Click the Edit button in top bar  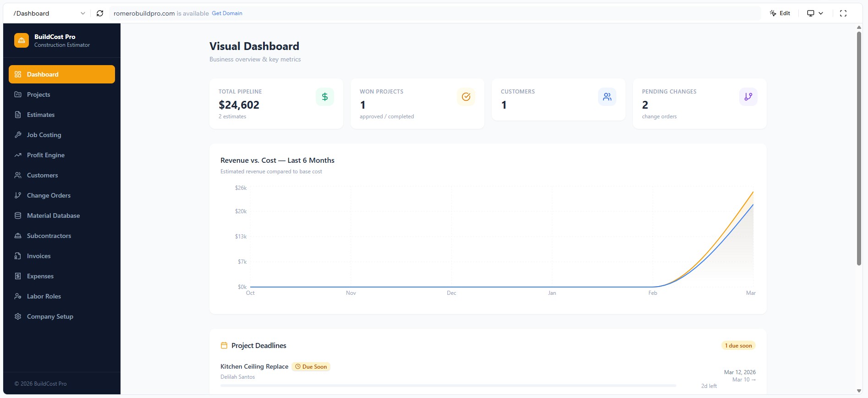click(780, 13)
